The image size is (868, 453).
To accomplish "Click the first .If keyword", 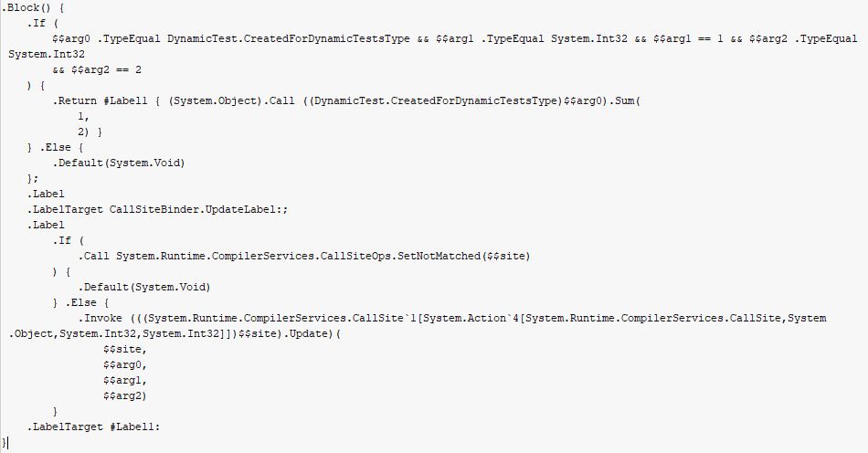I will (x=37, y=23).
